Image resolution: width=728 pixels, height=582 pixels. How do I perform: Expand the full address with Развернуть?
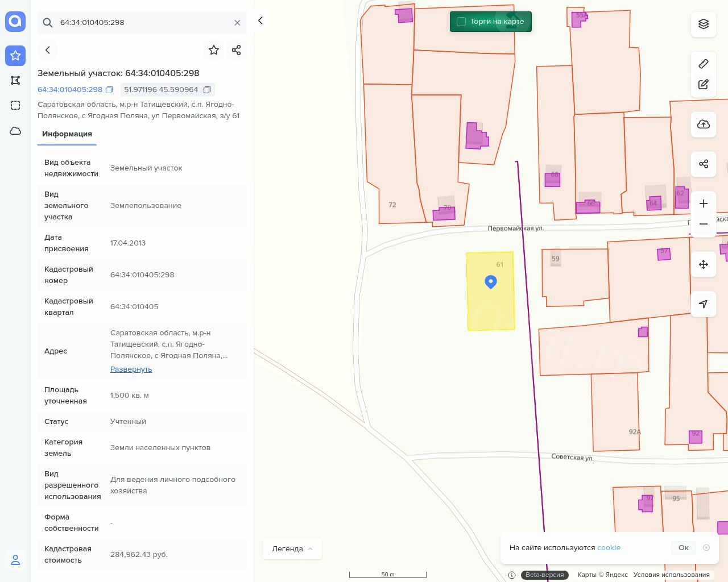131,369
